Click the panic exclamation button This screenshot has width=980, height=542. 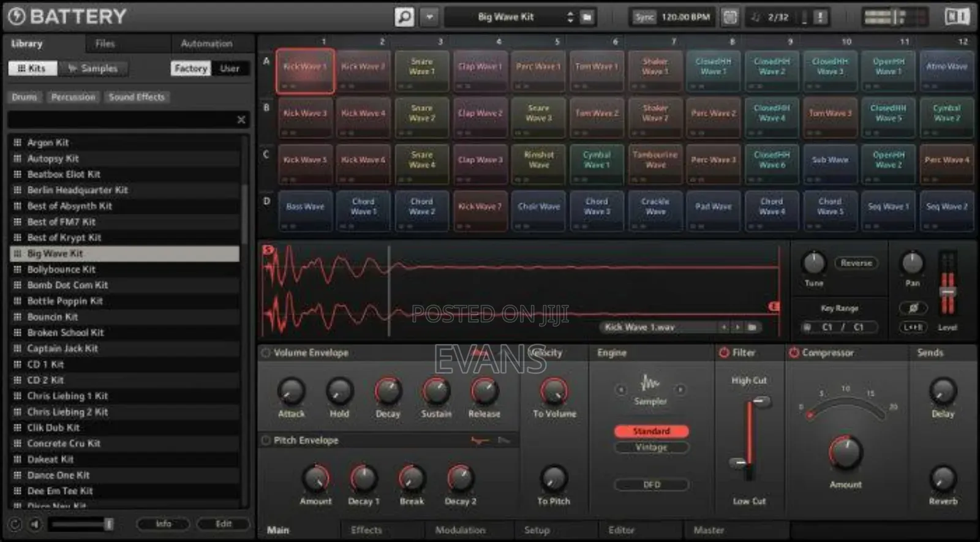(x=821, y=17)
